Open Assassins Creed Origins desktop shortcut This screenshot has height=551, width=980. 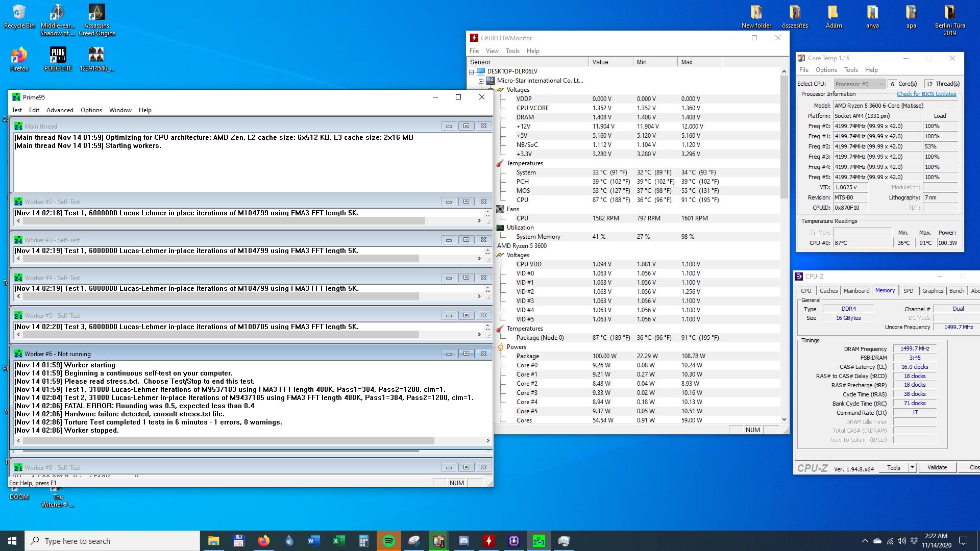pyautogui.click(x=96, y=20)
